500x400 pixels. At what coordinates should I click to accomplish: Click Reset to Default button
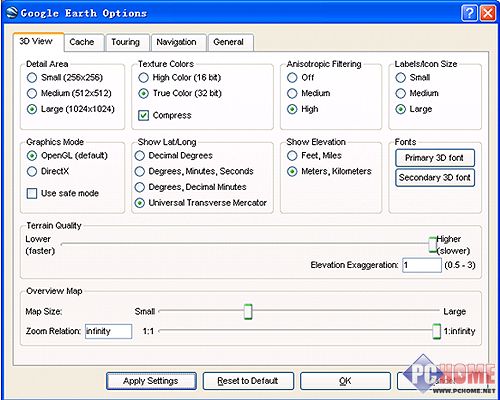tap(248, 381)
